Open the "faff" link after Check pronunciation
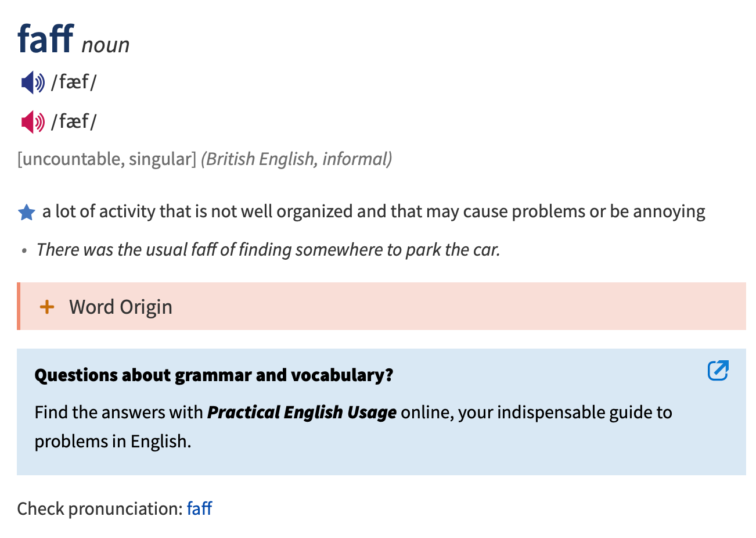The image size is (756, 538). tap(199, 509)
